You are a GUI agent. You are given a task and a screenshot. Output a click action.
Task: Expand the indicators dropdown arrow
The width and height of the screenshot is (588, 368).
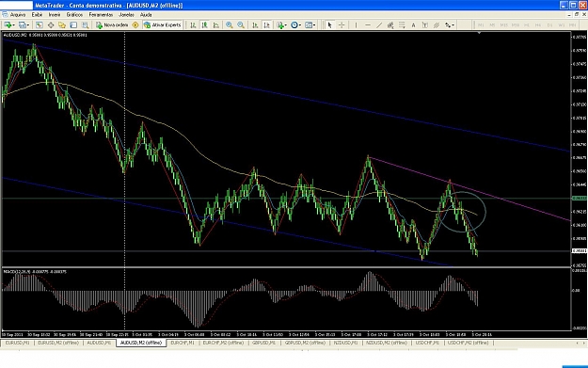(286, 25)
